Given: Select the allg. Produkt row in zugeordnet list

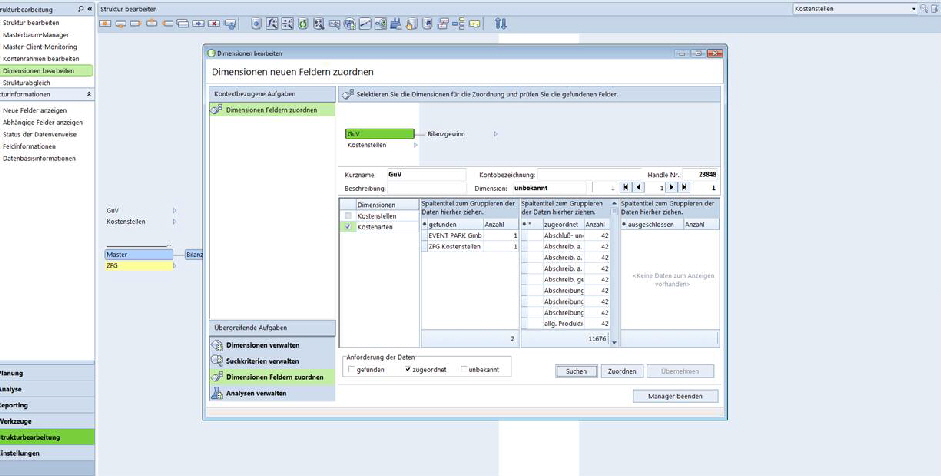Looking at the screenshot, I should click(565, 323).
